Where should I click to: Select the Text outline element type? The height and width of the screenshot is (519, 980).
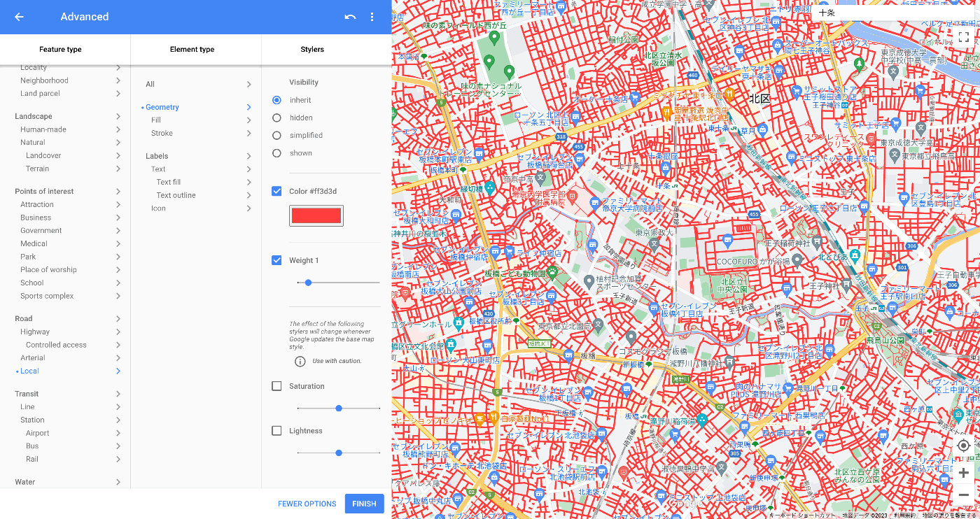pos(176,195)
